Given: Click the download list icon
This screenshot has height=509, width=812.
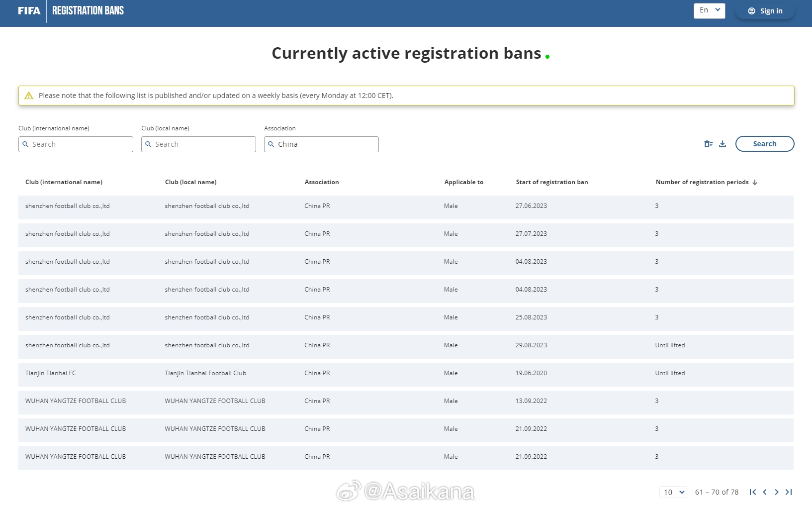Looking at the screenshot, I should pyautogui.click(x=722, y=144).
